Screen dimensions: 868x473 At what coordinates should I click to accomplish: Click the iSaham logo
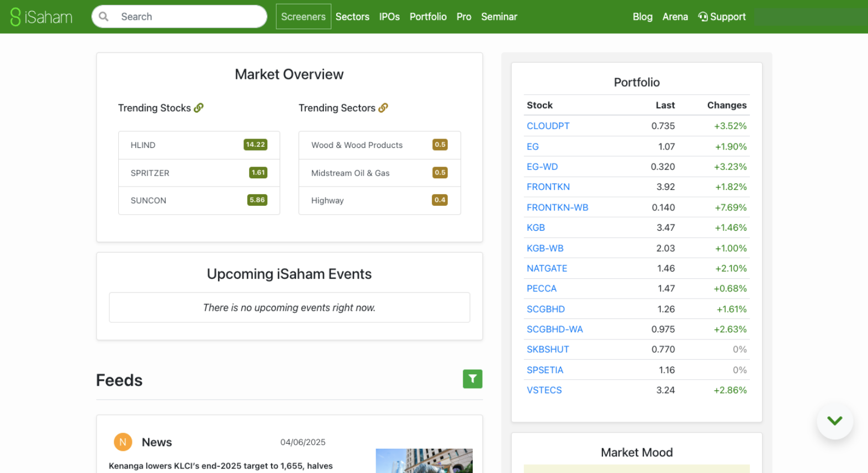click(x=41, y=17)
